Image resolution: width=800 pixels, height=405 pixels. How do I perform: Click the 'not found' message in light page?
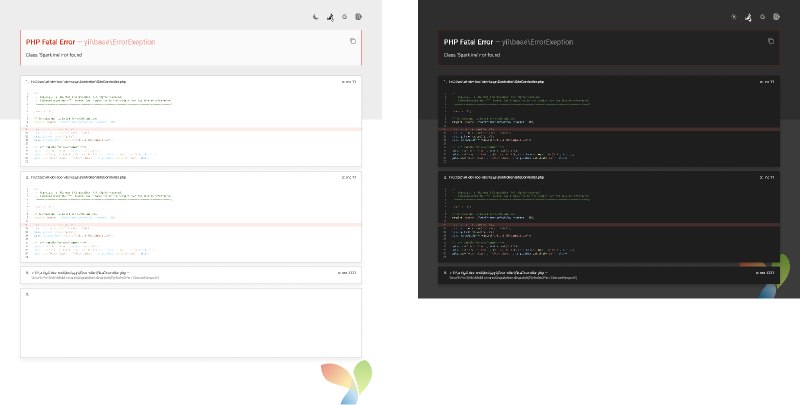[54, 55]
